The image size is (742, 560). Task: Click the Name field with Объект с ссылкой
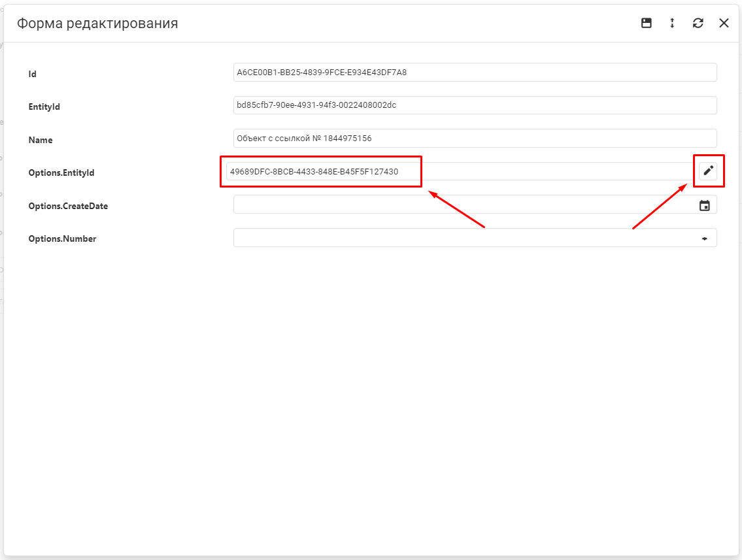(x=474, y=139)
